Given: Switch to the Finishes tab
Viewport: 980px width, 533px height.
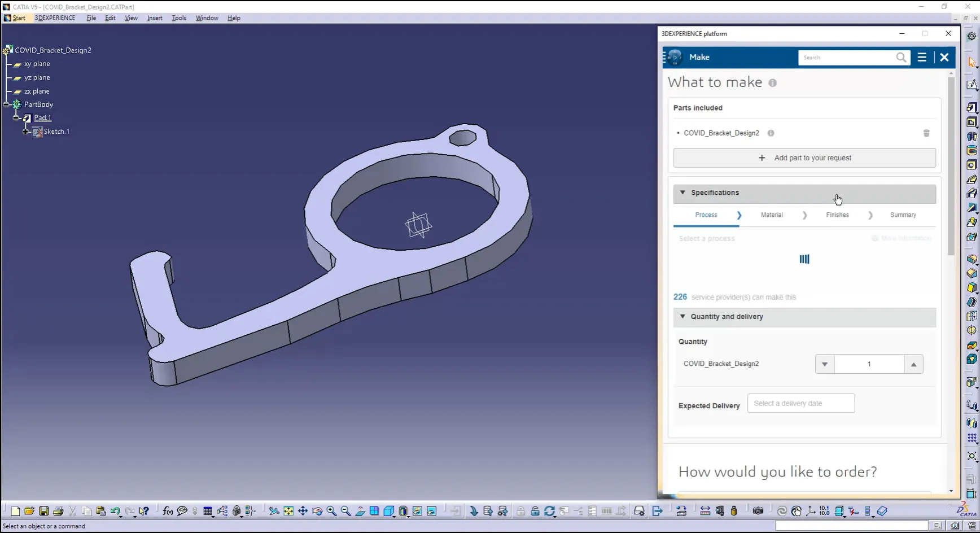Looking at the screenshot, I should [x=837, y=215].
